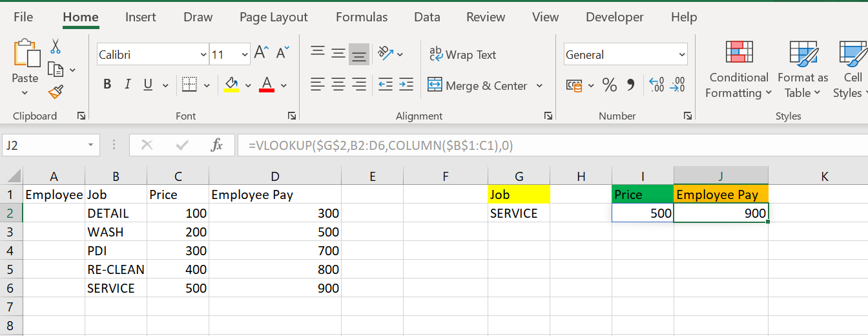Viewport: 868px width, 336px height.
Task: Toggle Underline formatting
Action: 147,85
